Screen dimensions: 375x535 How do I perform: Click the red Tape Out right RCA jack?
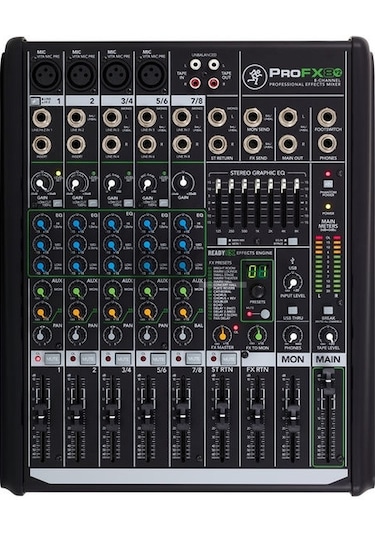point(214,82)
